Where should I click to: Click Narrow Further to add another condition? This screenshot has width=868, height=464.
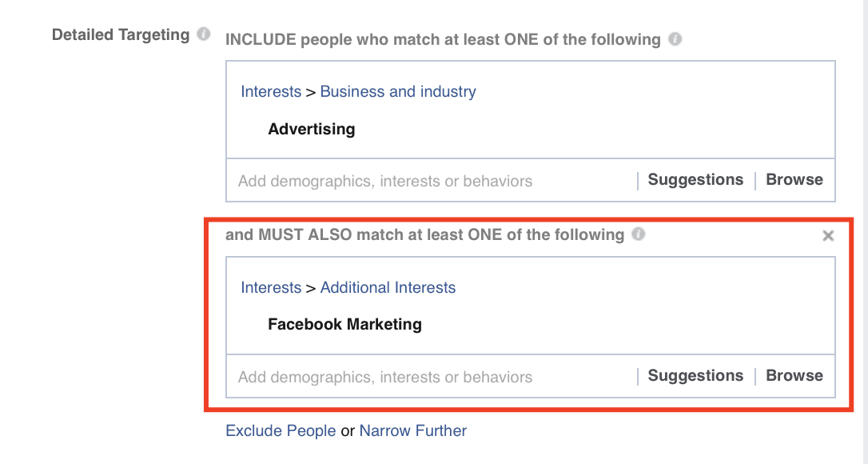pos(412,430)
